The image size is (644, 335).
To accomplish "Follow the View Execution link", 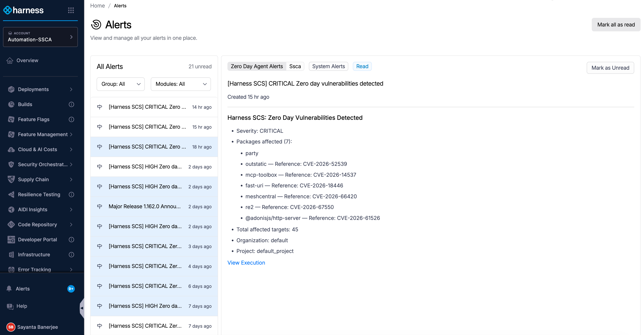I will pyautogui.click(x=246, y=263).
